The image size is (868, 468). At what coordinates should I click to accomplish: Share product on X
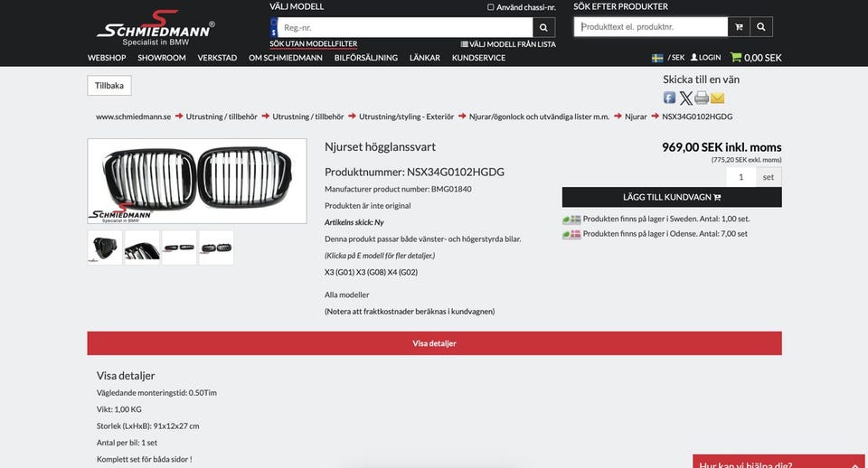tap(685, 98)
